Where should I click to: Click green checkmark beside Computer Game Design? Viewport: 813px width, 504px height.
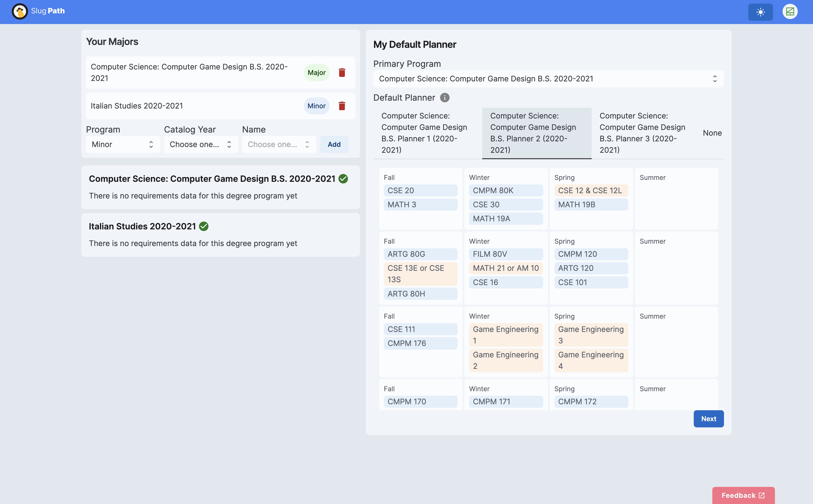pyautogui.click(x=343, y=179)
